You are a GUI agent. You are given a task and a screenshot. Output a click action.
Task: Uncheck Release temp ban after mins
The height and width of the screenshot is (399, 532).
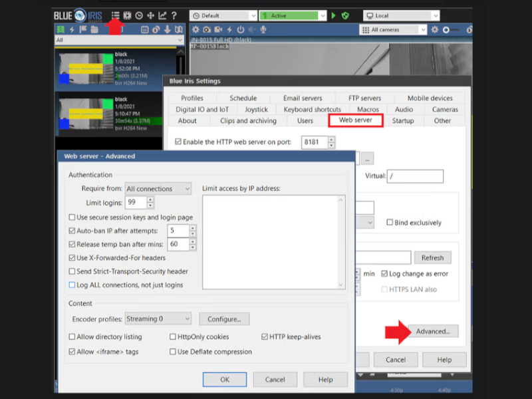click(x=72, y=244)
